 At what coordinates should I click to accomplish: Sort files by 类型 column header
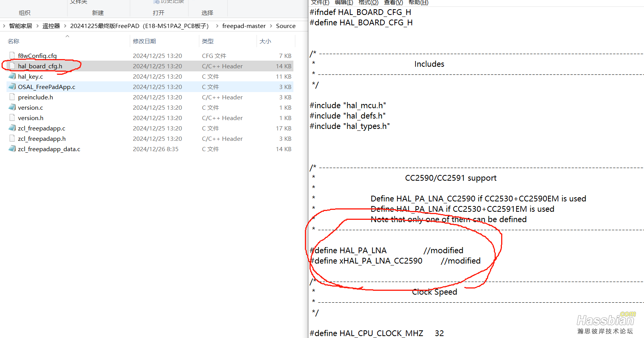coord(208,41)
